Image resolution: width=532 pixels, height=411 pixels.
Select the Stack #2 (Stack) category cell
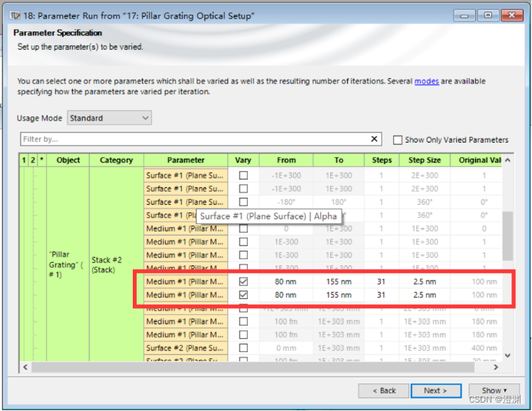tap(117, 265)
